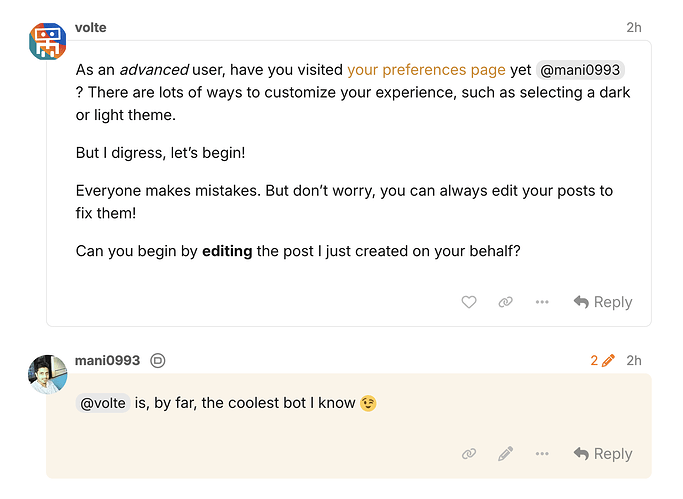
Task: Reply to volte's post
Action: tap(603, 302)
